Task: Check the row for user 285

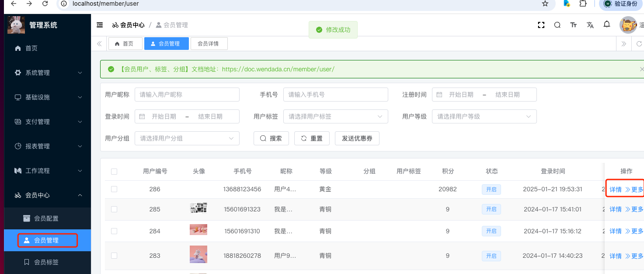Action: [114, 209]
